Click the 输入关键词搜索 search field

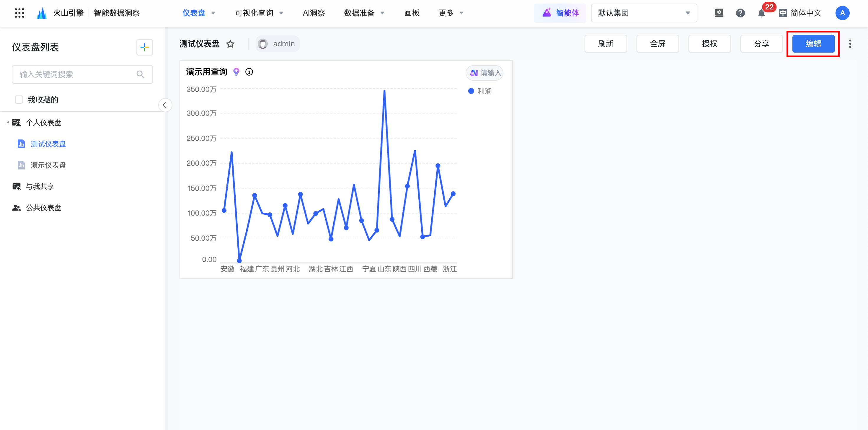tap(76, 74)
